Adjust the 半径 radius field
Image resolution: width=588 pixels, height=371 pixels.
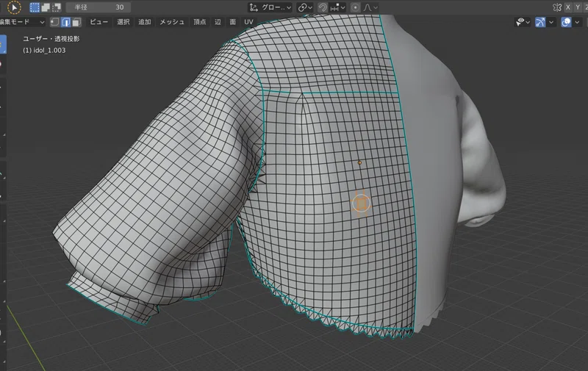point(98,7)
